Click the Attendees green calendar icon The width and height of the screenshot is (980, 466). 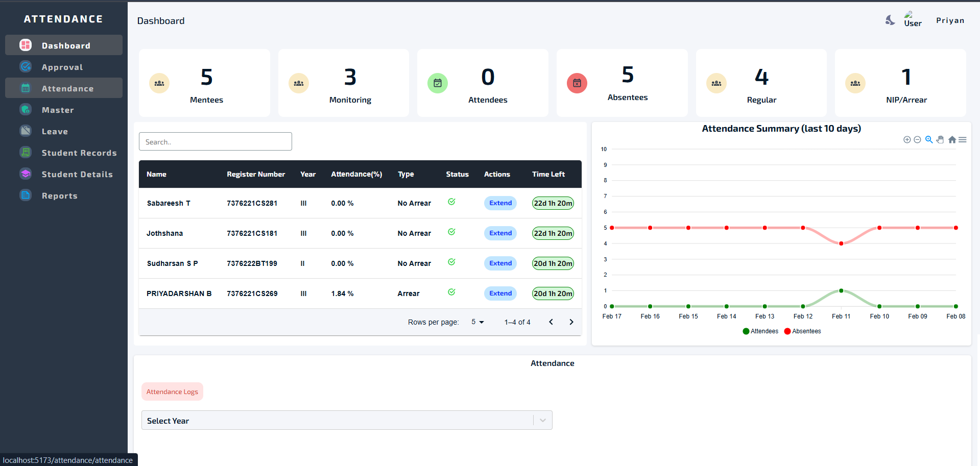click(438, 83)
